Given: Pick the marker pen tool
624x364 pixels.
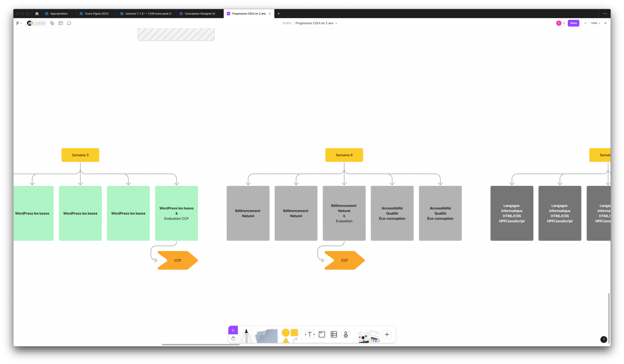Looking at the screenshot, I should click(x=246, y=336).
